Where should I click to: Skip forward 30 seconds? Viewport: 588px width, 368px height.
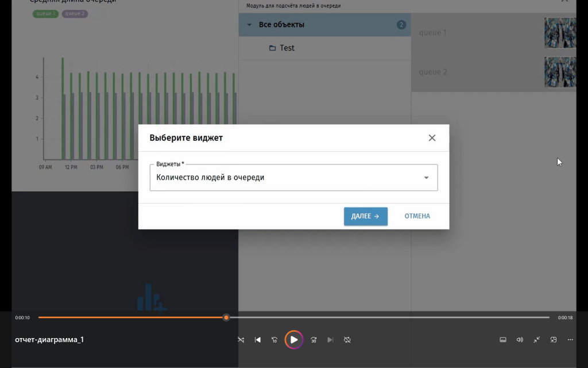coord(314,339)
